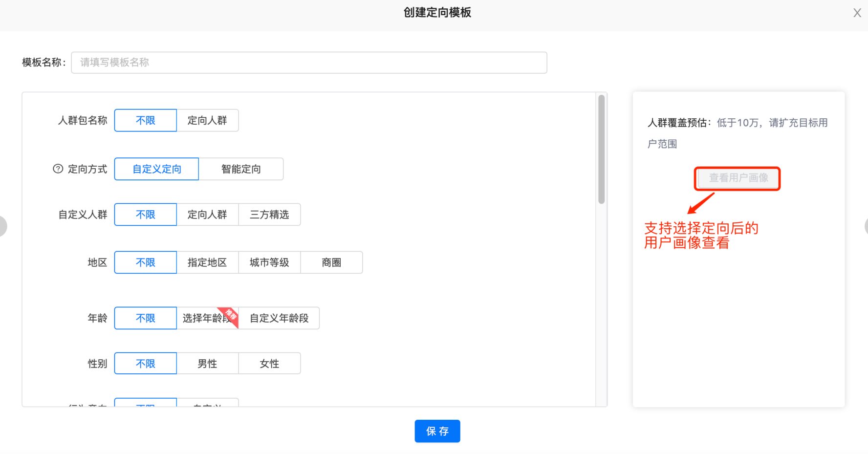Select 定向人群 for 人群包名称

click(207, 120)
